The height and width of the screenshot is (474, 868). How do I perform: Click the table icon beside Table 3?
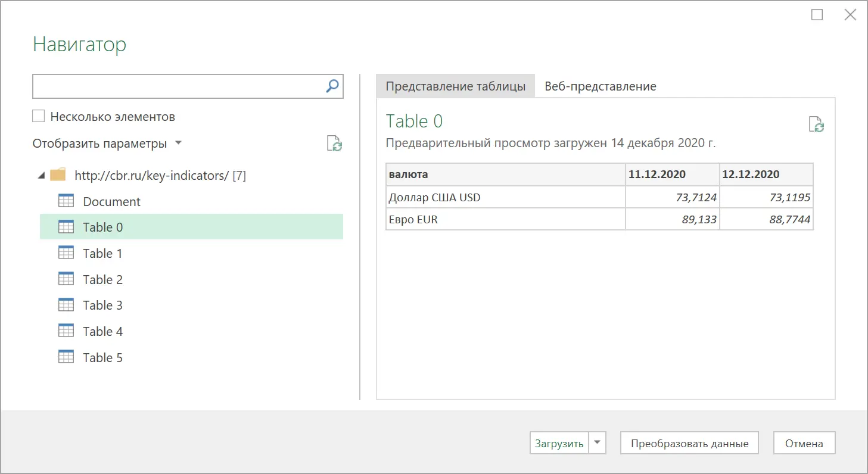pyautogui.click(x=66, y=305)
